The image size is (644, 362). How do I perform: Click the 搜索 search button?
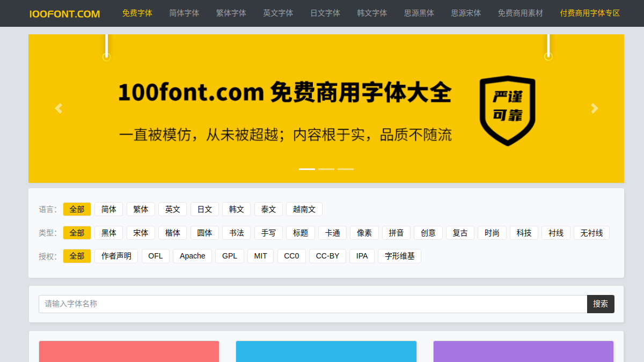601,304
